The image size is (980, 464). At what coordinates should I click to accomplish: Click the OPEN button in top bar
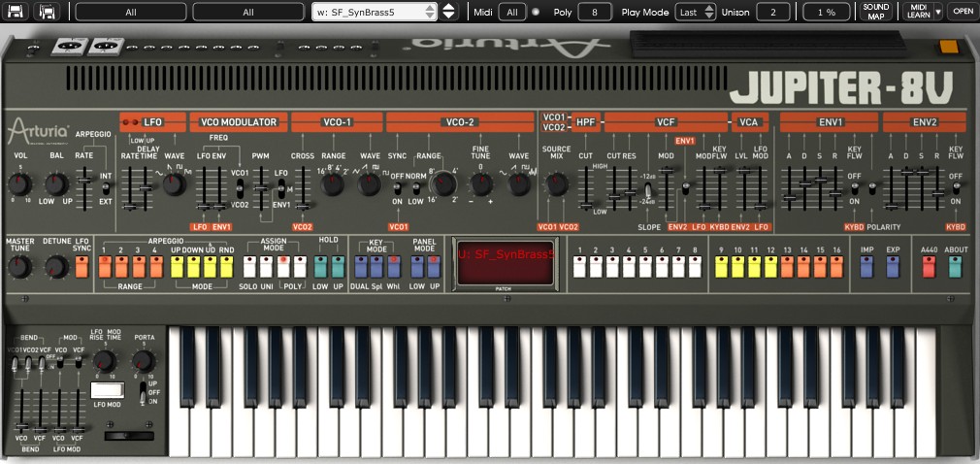(x=963, y=12)
